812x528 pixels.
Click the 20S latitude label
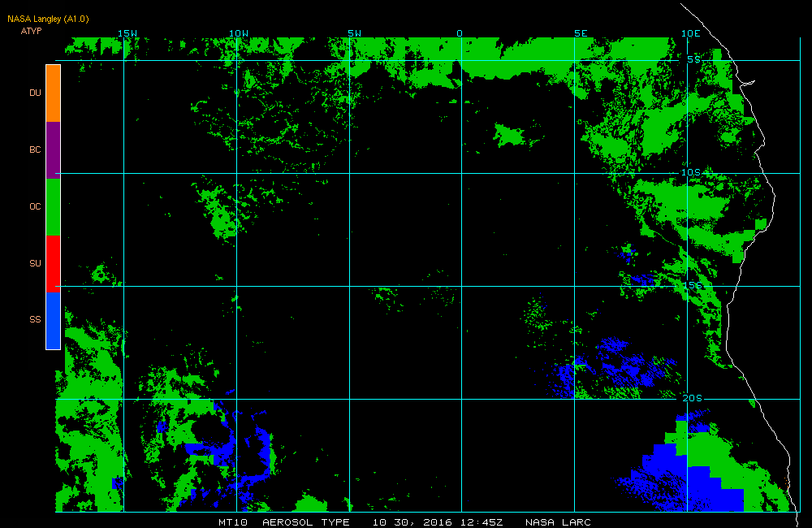693,398
